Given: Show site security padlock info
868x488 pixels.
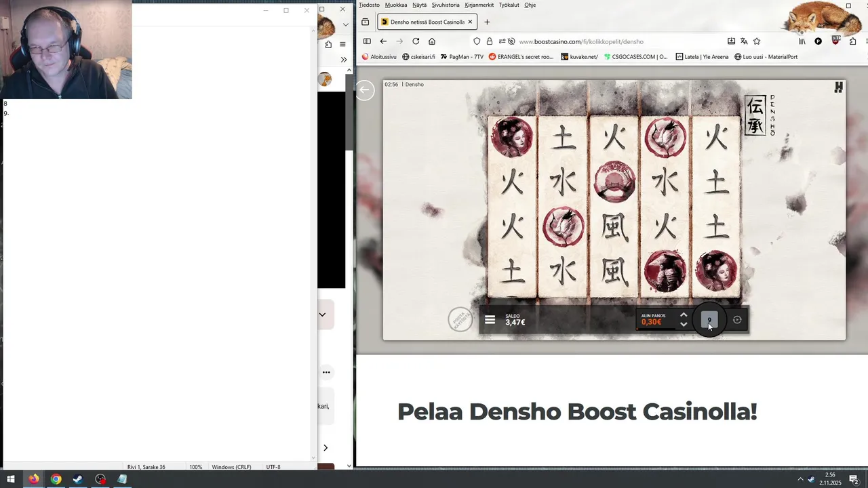Looking at the screenshot, I should (x=489, y=41).
